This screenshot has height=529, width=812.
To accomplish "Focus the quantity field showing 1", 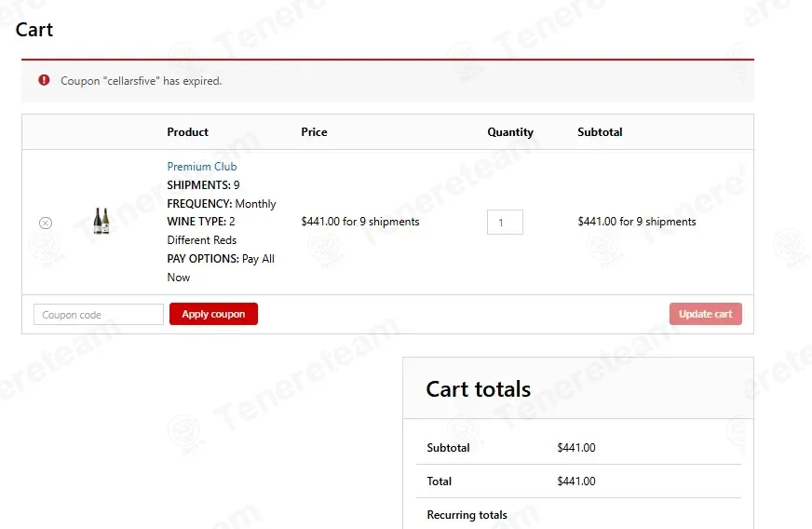I will (x=505, y=223).
